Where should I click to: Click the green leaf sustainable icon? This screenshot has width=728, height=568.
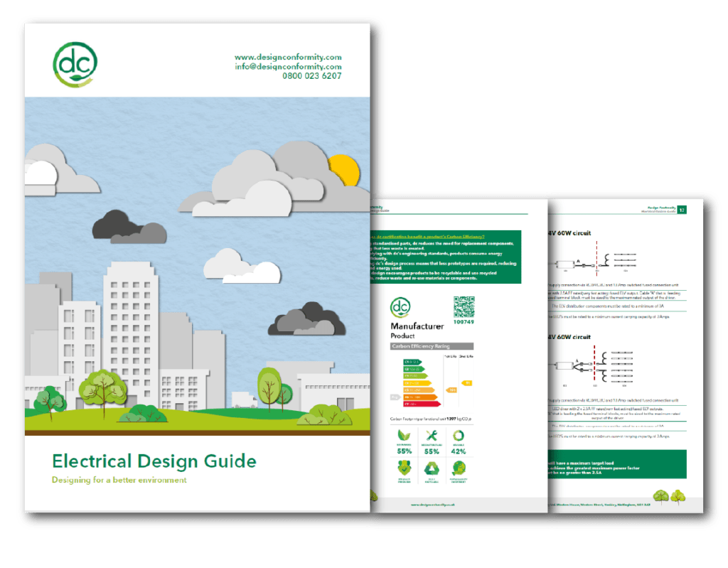pos(404,435)
